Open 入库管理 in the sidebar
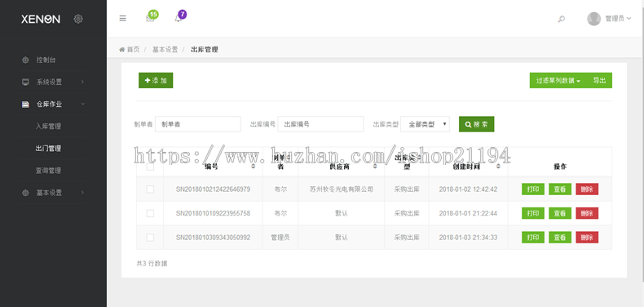This screenshot has width=644, height=307. click(x=48, y=127)
